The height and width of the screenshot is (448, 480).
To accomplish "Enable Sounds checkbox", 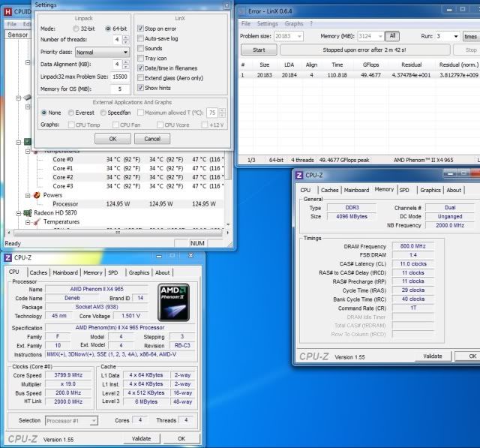I will coord(140,48).
